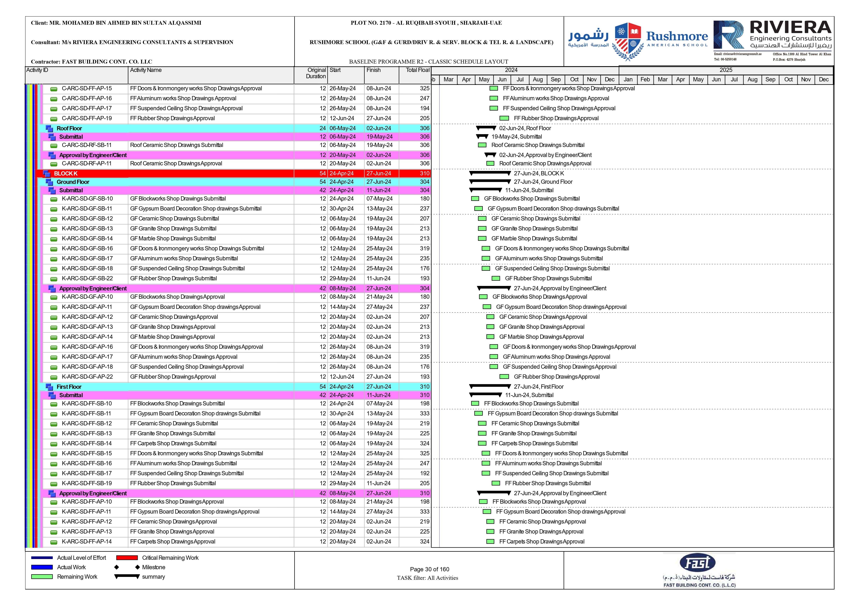Click the Start column header
The height and width of the screenshot is (614, 868).
(346, 75)
